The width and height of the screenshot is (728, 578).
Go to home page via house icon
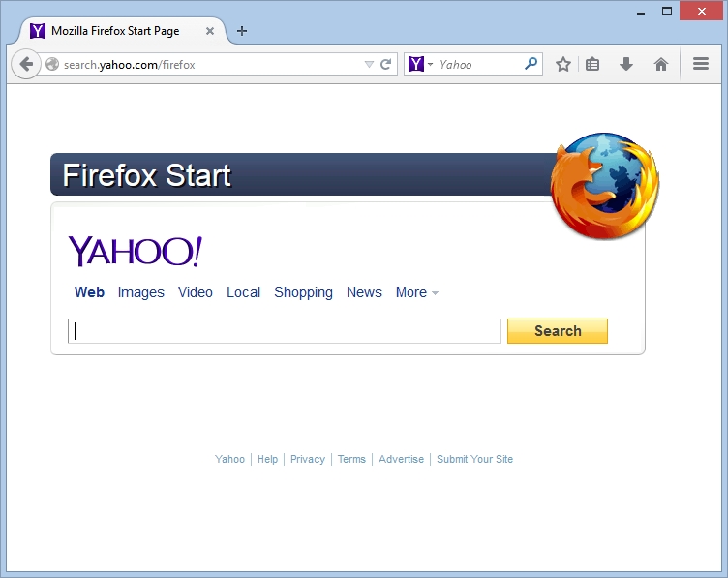click(x=660, y=64)
